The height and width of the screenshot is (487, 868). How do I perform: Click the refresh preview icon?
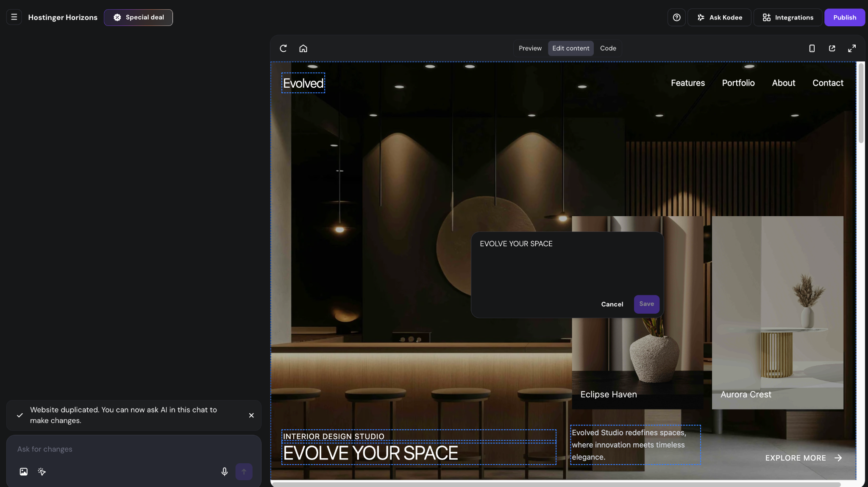pyautogui.click(x=283, y=48)
